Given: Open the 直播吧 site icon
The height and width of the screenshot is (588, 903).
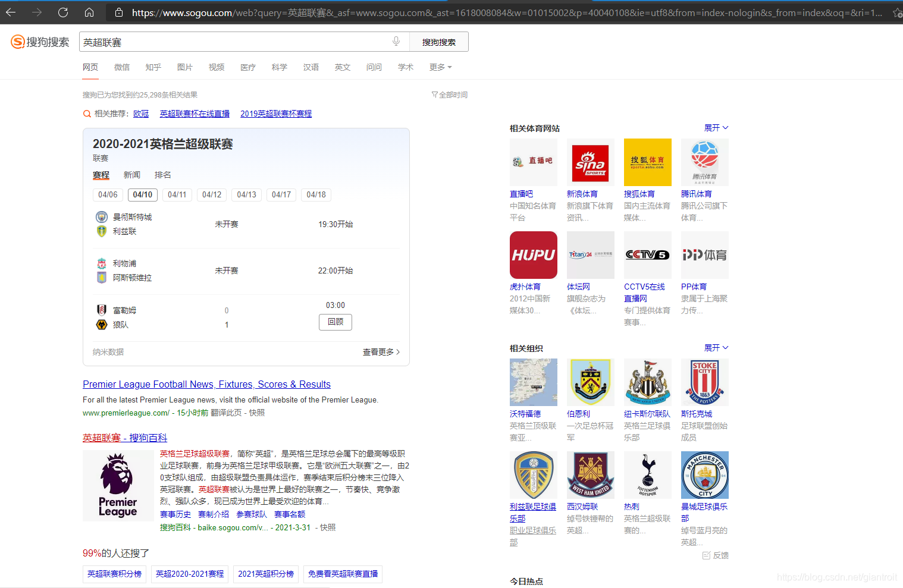Looking at the screenshot, I should coord(534,162).
